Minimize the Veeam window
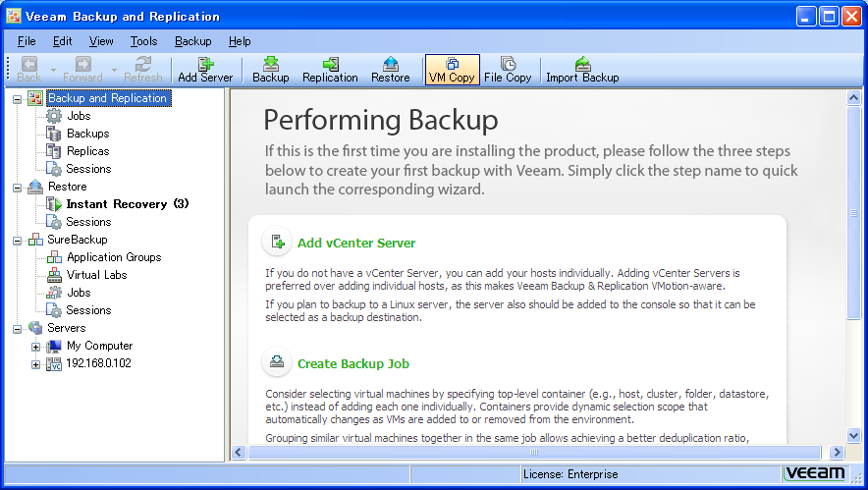The height and width of the screenshot is (490, 868). 806,17
